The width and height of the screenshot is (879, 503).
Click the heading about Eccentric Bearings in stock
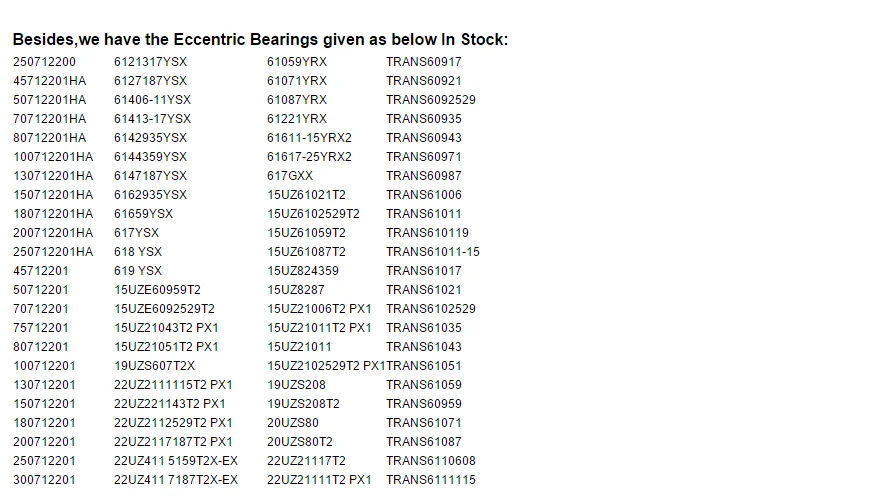pyautogui.click(x=260, y=40)
